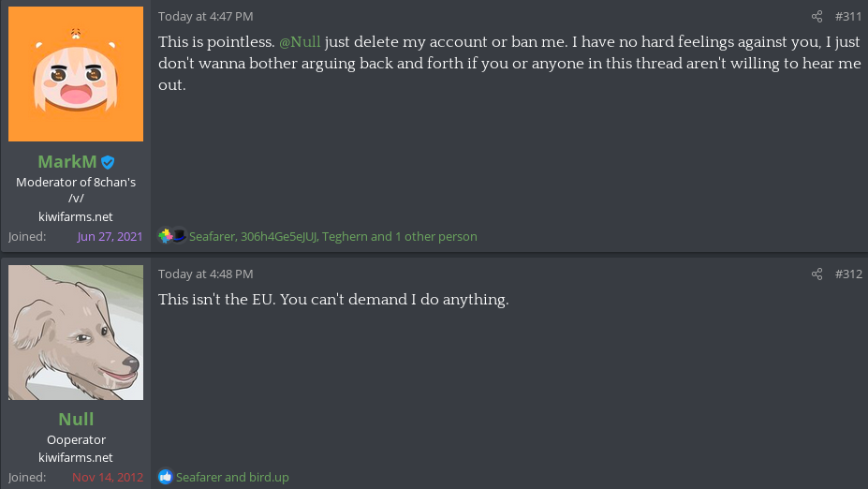The width and height of the screenshot is (868, 489).
Task: Click the puzzle piece reaction icon
Action: coord(166,236)
